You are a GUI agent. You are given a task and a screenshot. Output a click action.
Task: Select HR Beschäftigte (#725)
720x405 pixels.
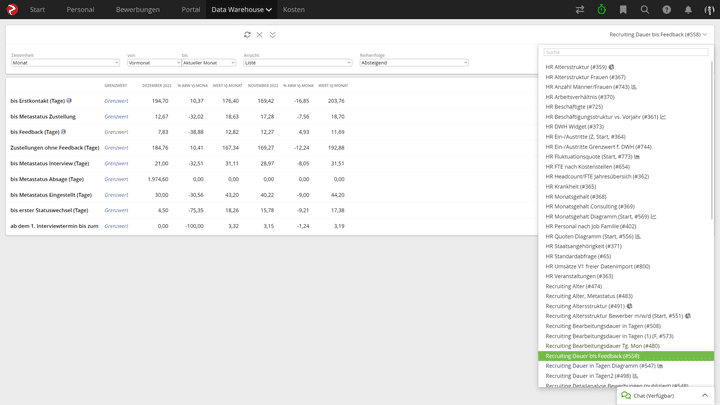pyautogui.click(x=574, y=107)
